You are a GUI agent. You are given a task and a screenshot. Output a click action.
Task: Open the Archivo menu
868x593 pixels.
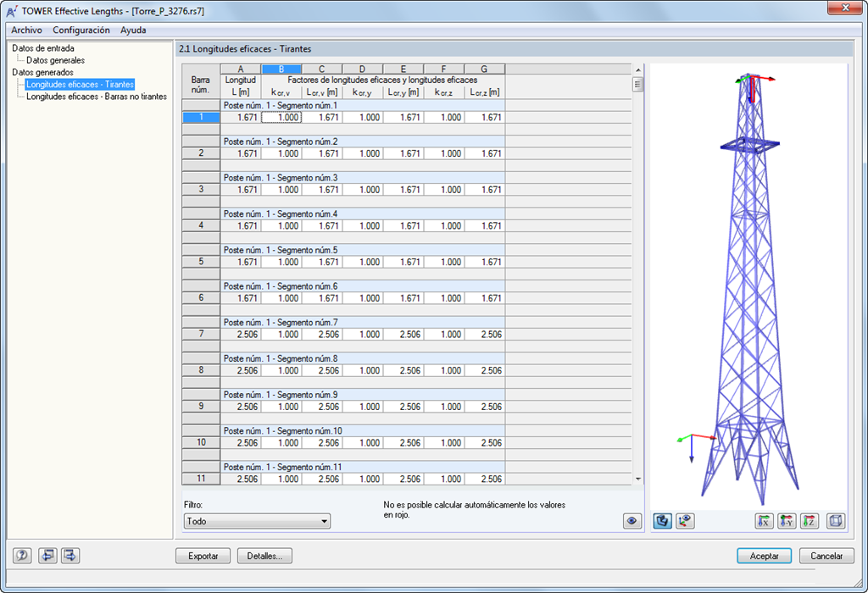tap(26, 30)
